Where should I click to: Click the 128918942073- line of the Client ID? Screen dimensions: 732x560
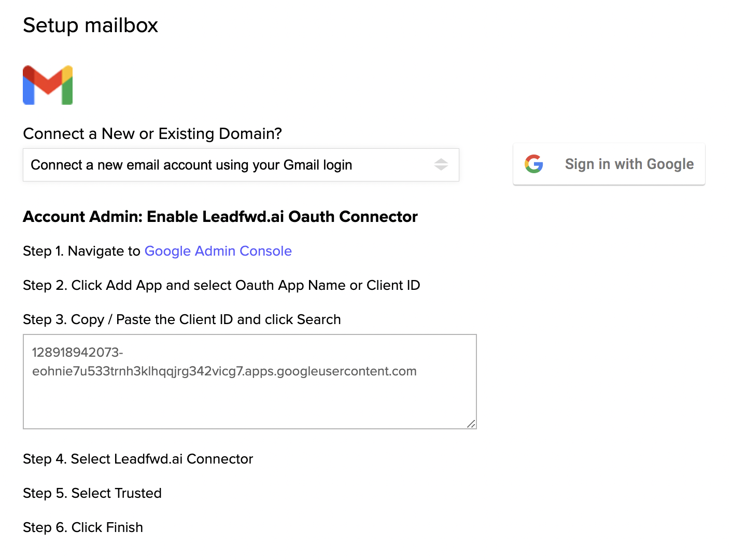78,353
